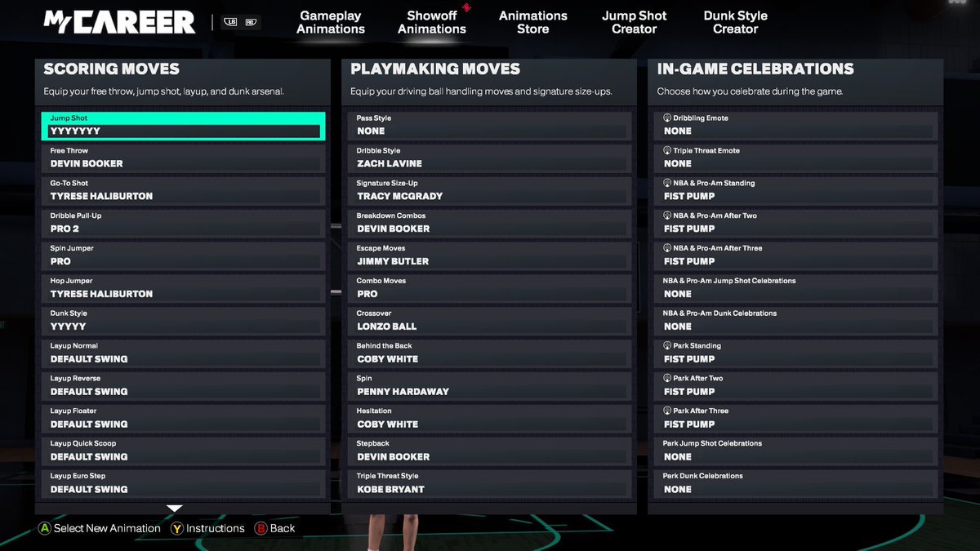The width and height of the screenshot is (980, 551).
Task: Click the white scroll-down arrow below Scoring Moves
Action: 175,508
